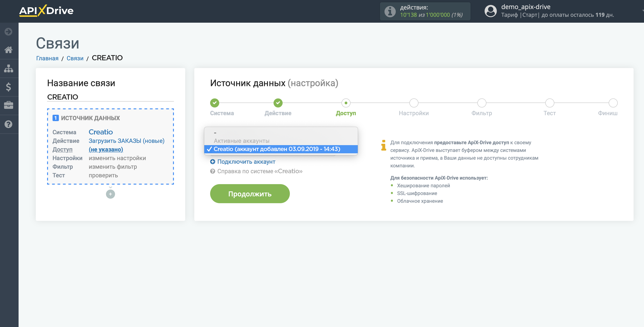This screenshot has height=327, width=644.
Task: Click plus icon beside Подключить аккаунт
Action: click(x=212, y=162)
